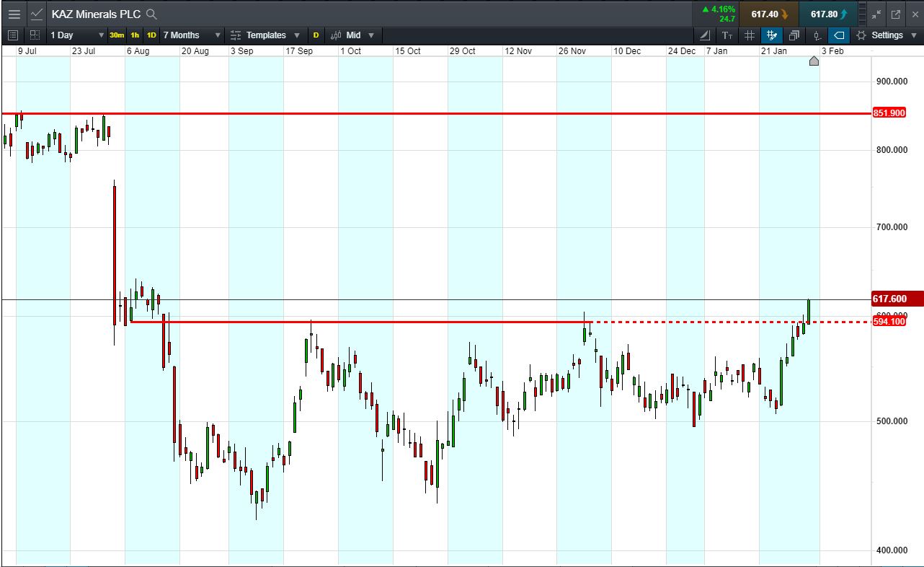
Task: Open the drawing tools icon
Action: click(705, 35)
